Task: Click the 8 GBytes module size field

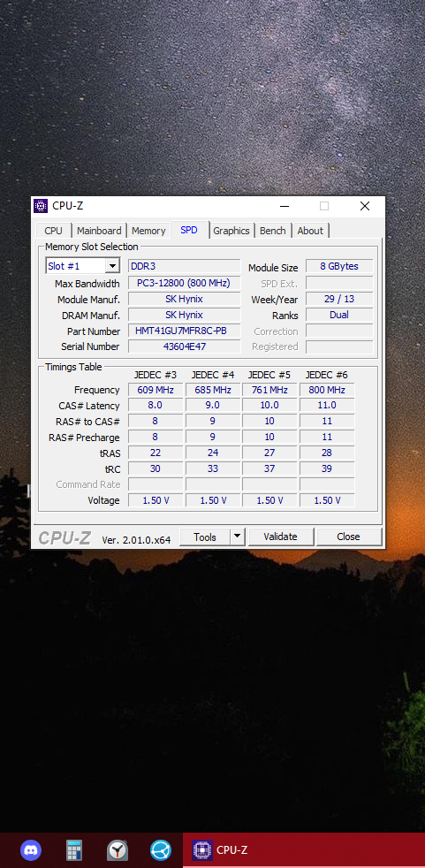Action: coord(339,266)
